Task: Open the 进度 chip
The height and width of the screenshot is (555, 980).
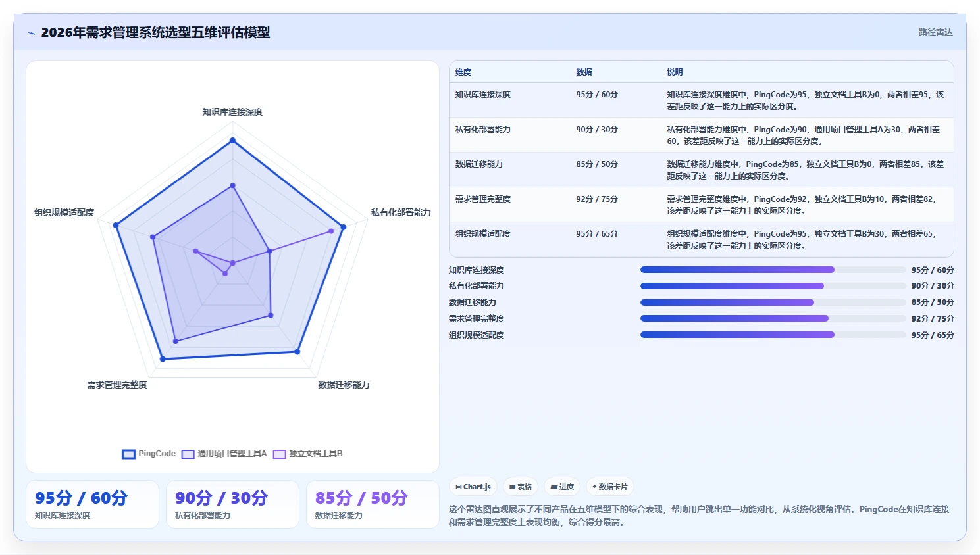Action: (x=562, y=487)
